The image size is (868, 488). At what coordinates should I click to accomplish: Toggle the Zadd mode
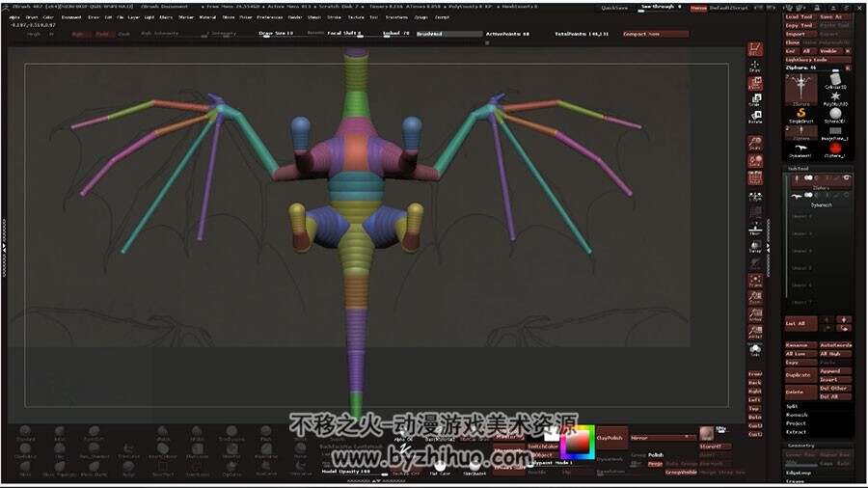[x=102, y=34]
